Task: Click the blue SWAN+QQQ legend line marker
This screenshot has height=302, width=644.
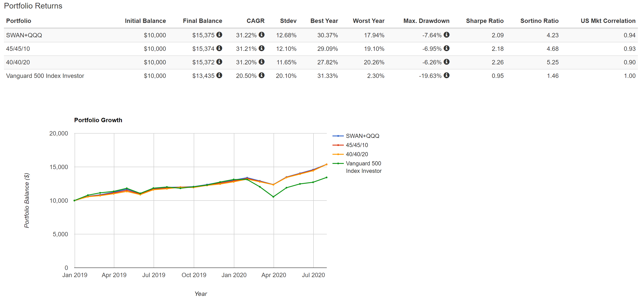Action: [338, 136]
